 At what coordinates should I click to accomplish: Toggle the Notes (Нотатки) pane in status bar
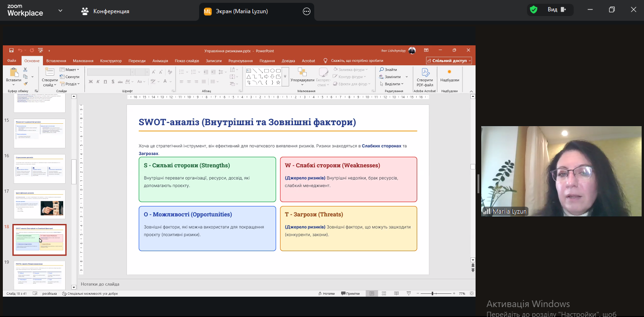326,293
